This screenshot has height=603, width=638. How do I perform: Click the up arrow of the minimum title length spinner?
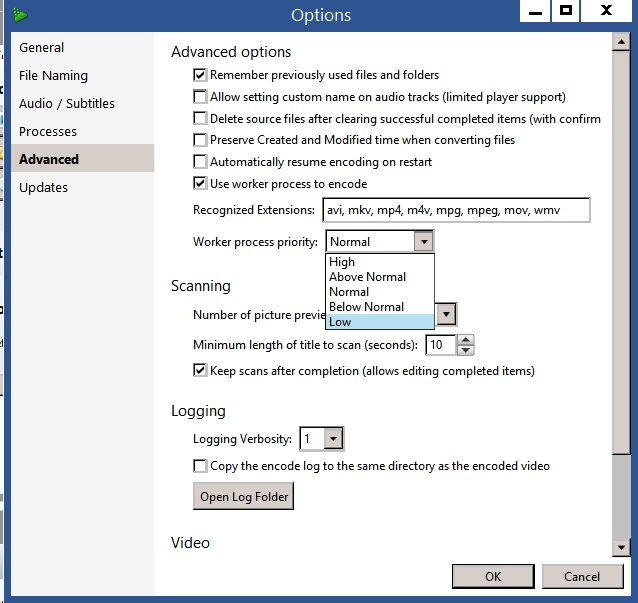pos(465,340)
